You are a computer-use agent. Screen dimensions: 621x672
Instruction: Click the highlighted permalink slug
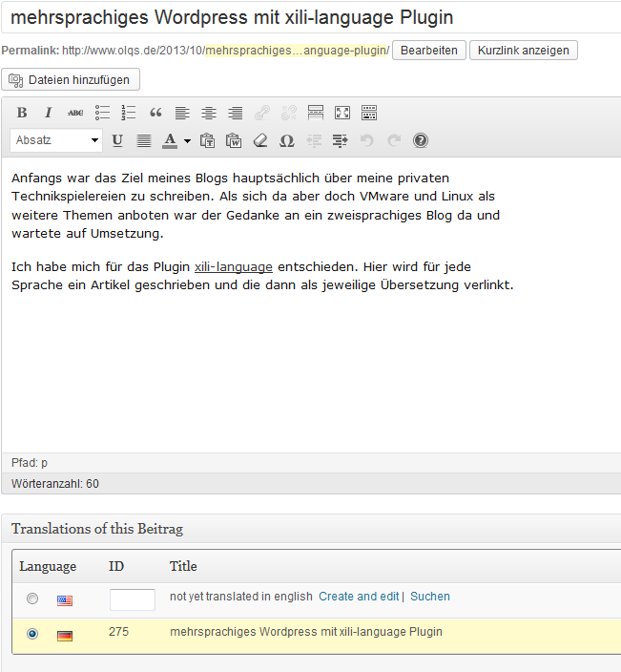(298, 51)
